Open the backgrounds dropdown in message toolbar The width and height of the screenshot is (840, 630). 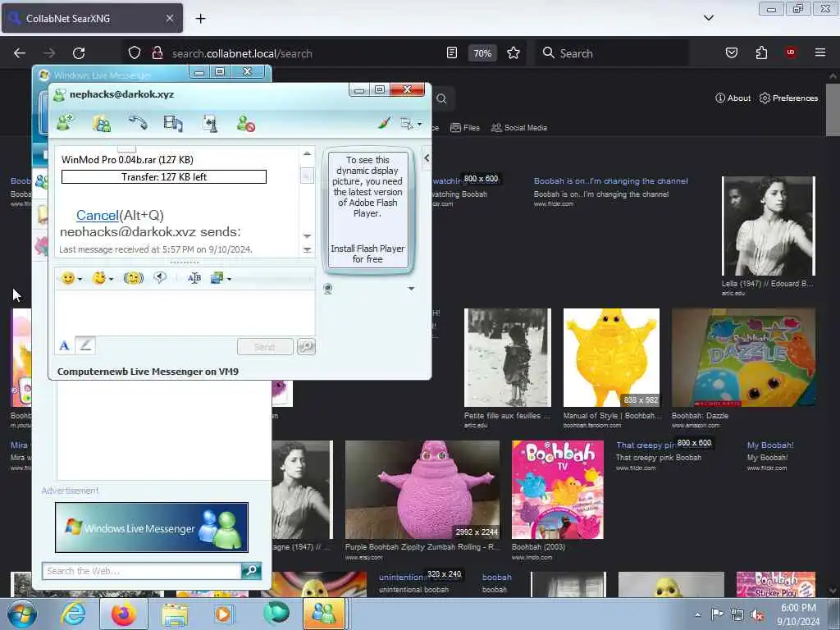point(221,278)
